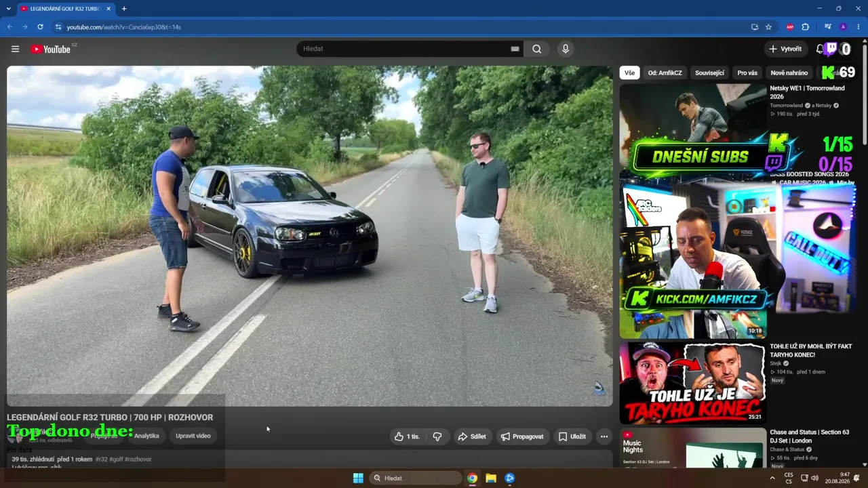Open the Chrome profile avatar

coord(843,27)
